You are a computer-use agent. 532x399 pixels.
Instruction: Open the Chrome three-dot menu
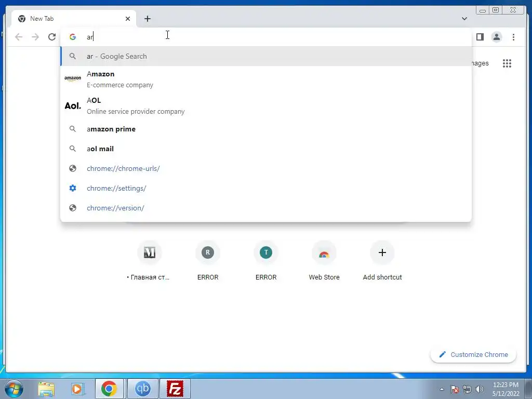coord(513,37)
